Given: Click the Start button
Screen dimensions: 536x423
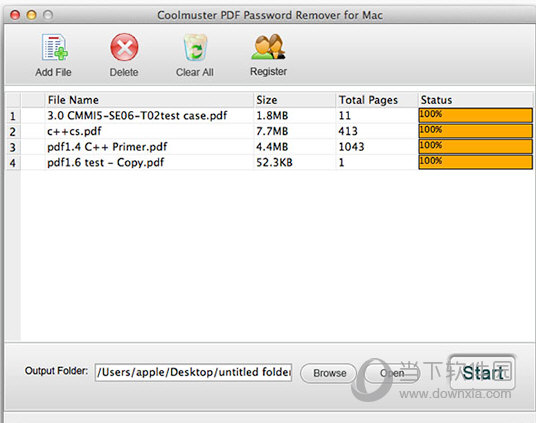Looking at the screenshot, I should click(x=483, y=372).
